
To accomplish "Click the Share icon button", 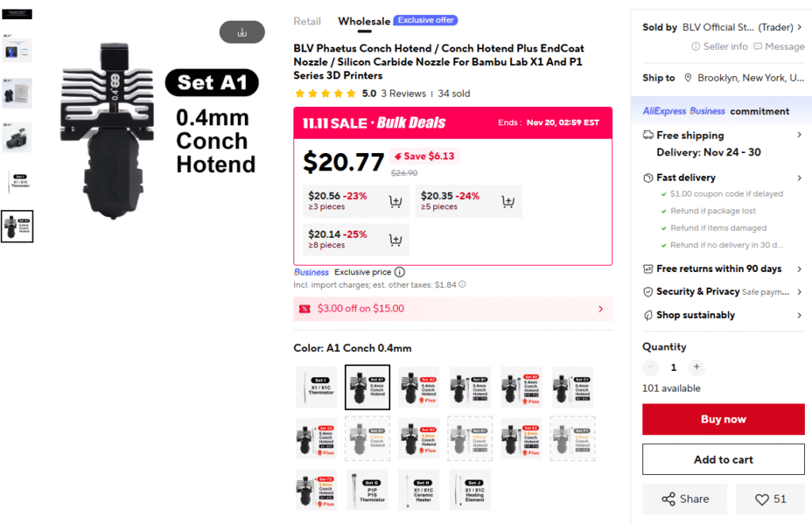I will tap(686, 499).
